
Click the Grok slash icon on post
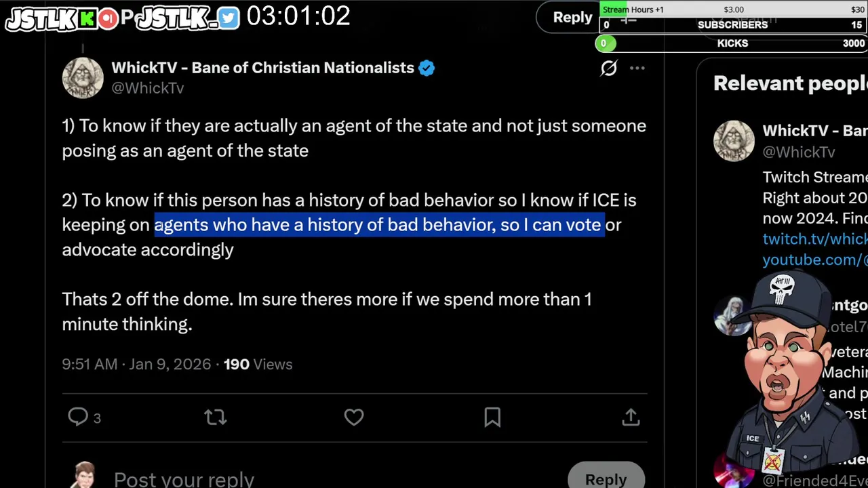coord(608,68)
